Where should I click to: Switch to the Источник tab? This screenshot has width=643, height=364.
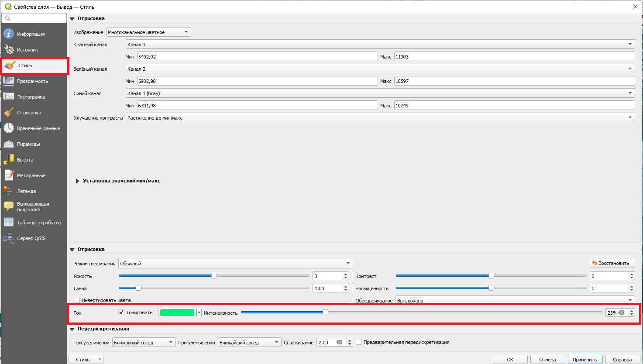pyautogui.click(x=28, y=50)
